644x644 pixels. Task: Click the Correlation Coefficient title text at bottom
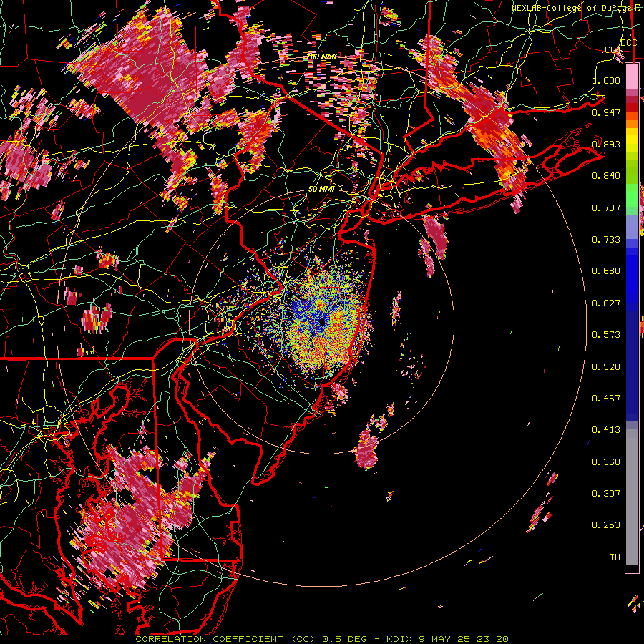[321, 639]
